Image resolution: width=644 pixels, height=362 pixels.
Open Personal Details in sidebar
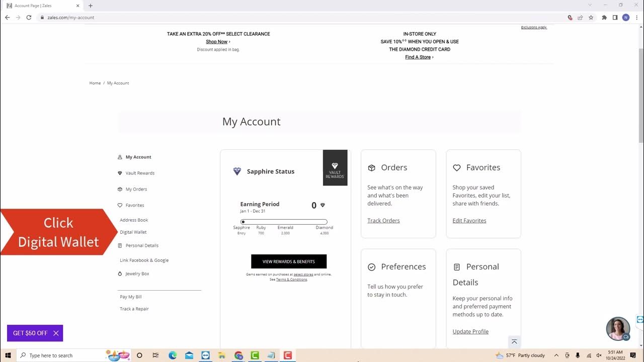click(x=142, y=245)
